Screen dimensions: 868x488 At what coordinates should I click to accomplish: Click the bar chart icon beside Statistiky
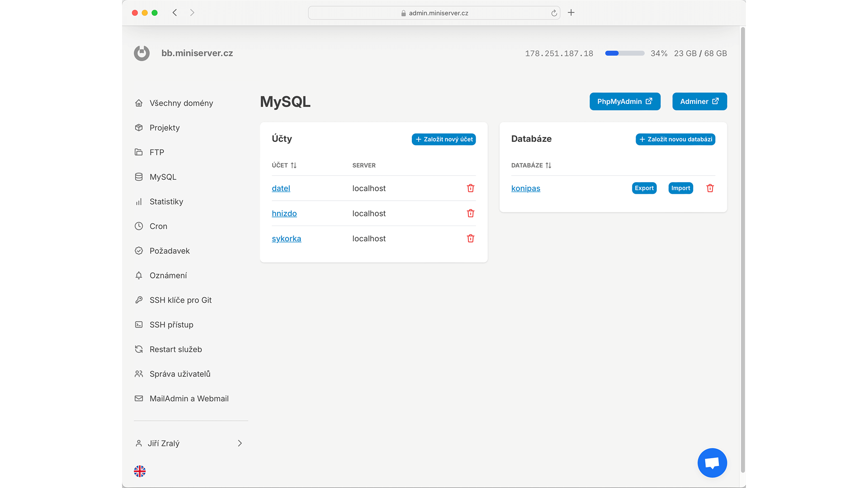(139, 202)
